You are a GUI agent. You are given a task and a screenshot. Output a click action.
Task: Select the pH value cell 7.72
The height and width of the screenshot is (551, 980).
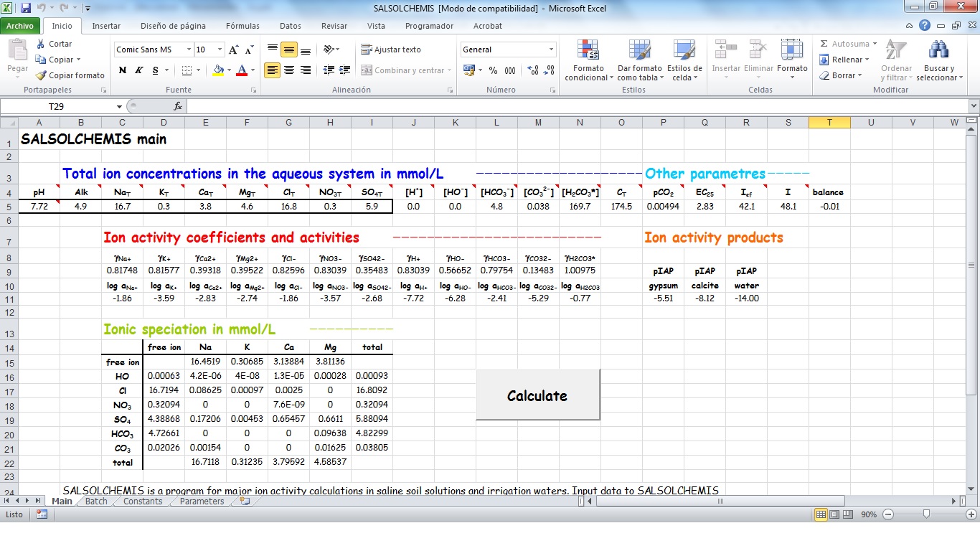tap(39, 207)
